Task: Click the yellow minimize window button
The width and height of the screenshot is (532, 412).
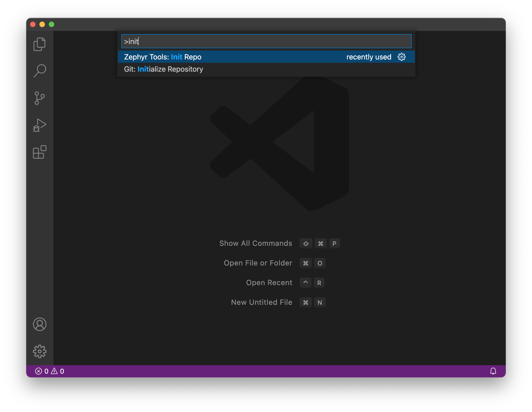Action: (x=42, y=24)
